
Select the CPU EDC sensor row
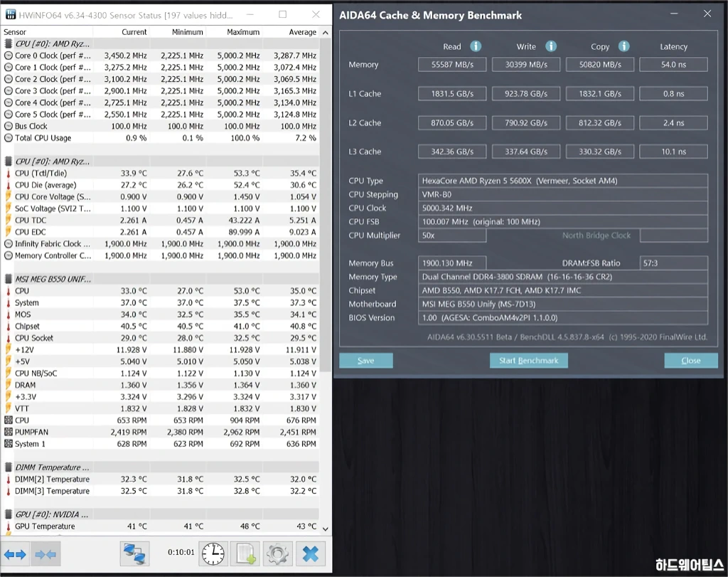click(160, 232)
